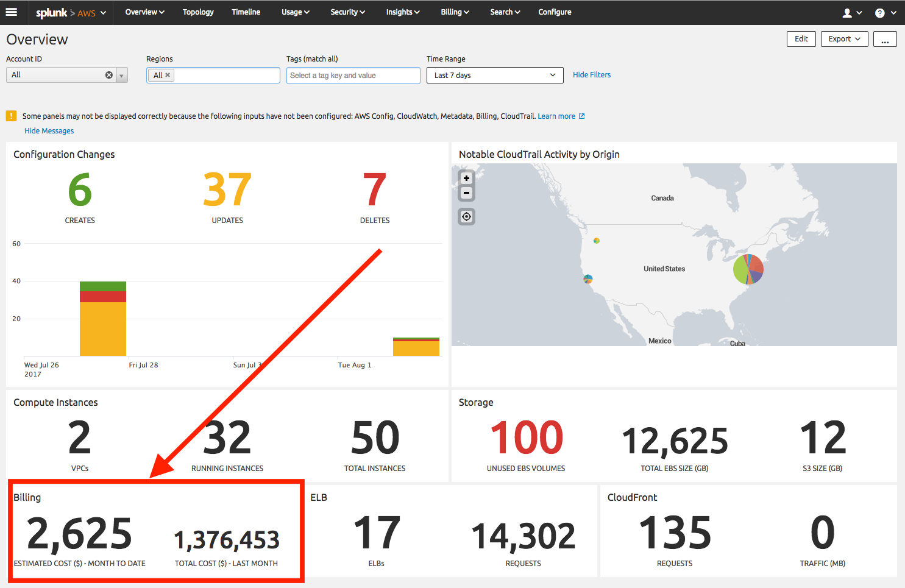This screenshot has width=905, height=588.
Task: Click the CREATES value 6
Action: pyautogui.click(x=80, y=190)
